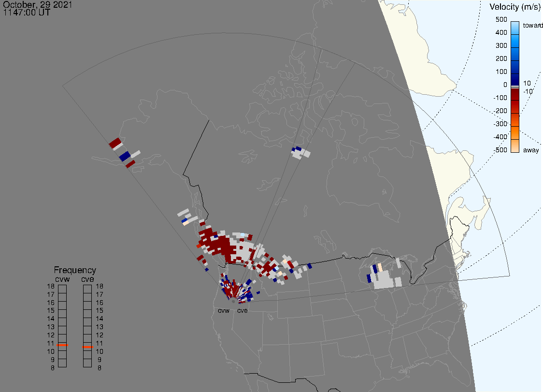
Task: Click the dark red segment of the colorbar
Action: [515, 94]
